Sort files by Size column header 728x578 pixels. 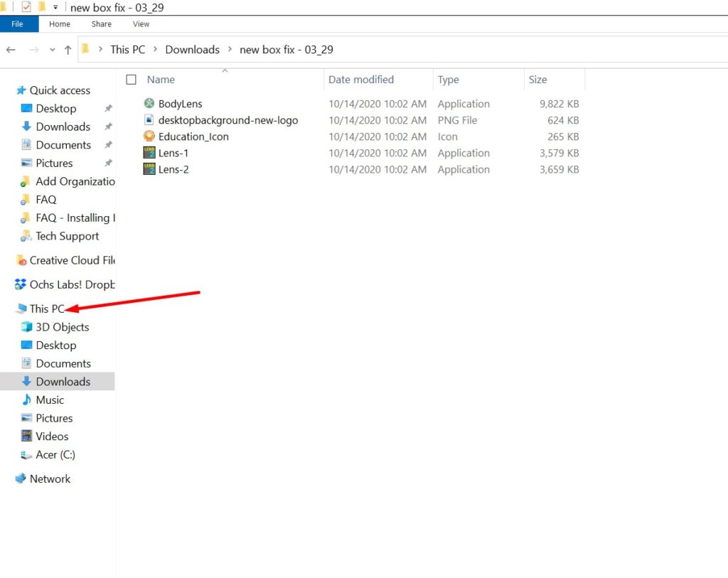click(x=537, y=80)
